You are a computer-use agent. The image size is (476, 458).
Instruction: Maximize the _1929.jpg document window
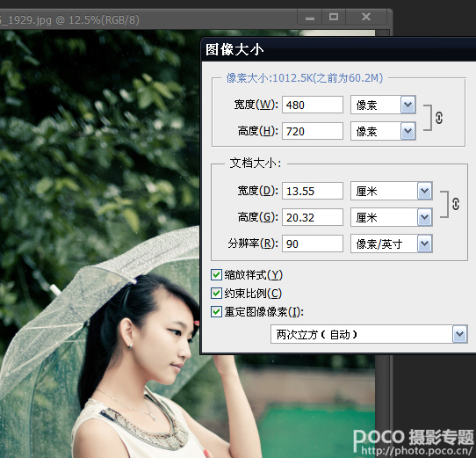pyautogui.click(x=334, y=18)
